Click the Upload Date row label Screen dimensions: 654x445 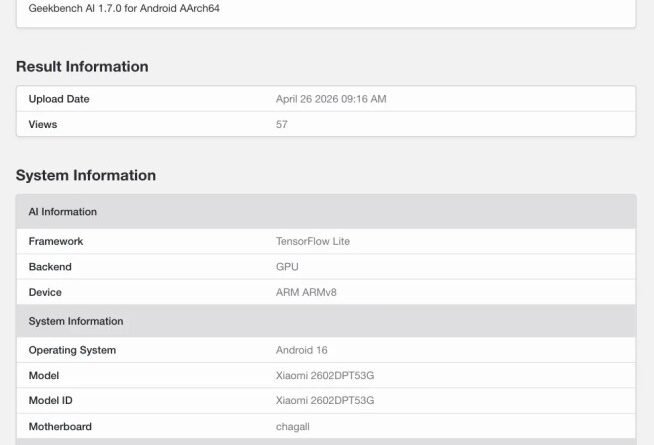(x=59, y=99)
